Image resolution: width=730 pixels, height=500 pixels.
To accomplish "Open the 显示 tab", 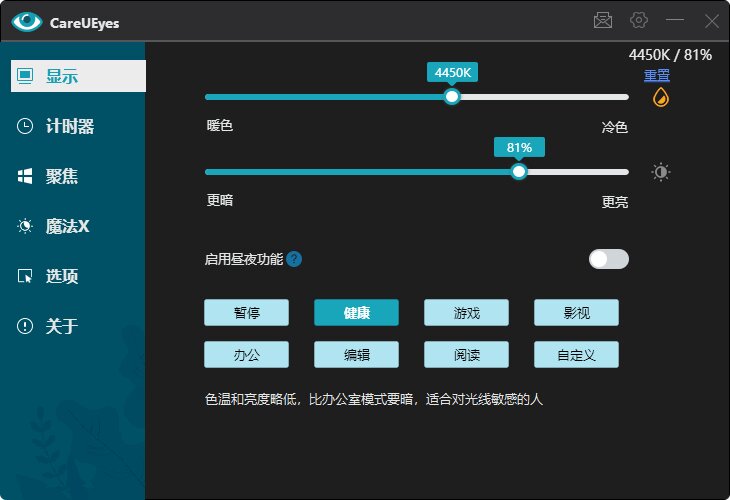I will (78, 76).
